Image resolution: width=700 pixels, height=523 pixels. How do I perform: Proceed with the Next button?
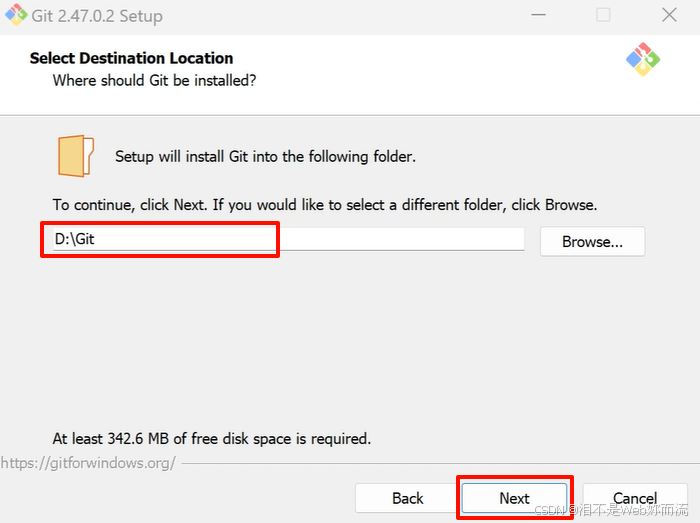[x=514, y=498]
